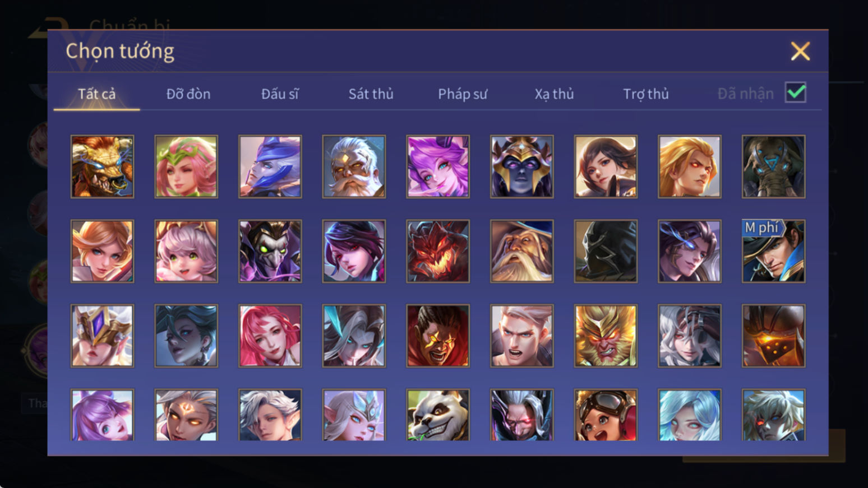Select the pink-haired elf with green crown

pos(186,166)
